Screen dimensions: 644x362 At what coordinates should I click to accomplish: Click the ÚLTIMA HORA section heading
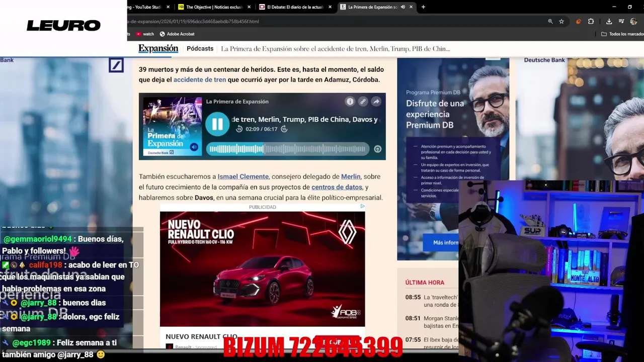425,283
